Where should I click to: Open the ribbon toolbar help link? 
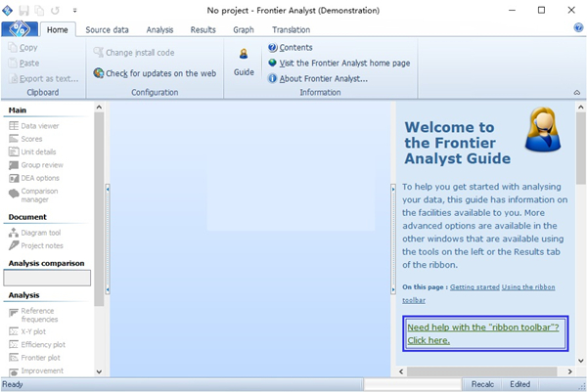[x=484, y=334]
